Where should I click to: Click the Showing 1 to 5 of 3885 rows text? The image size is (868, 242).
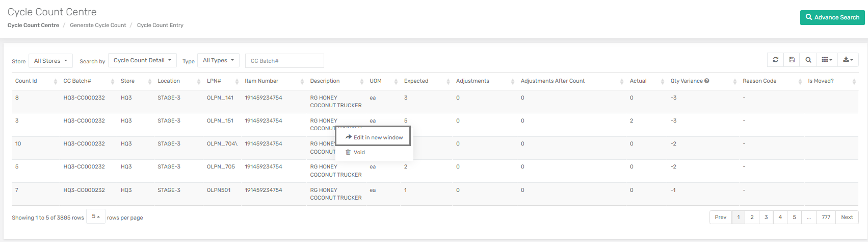48,217
